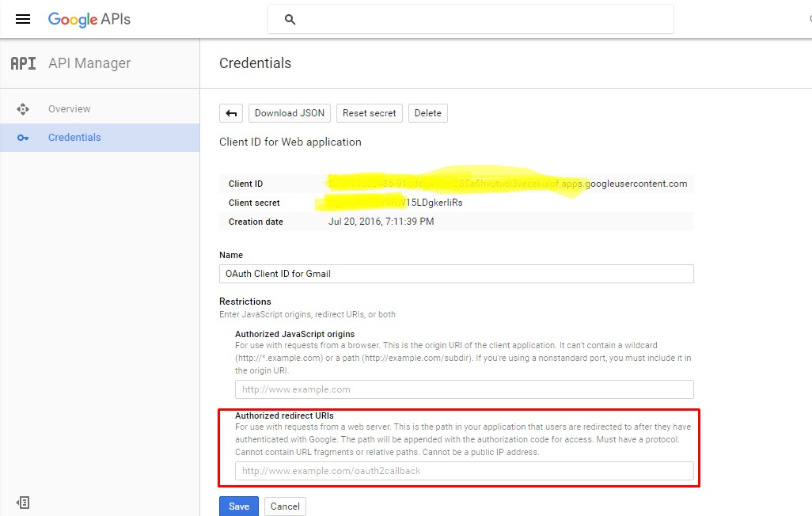
Task: Select the Client secret value text
Action: coord(395,203)
